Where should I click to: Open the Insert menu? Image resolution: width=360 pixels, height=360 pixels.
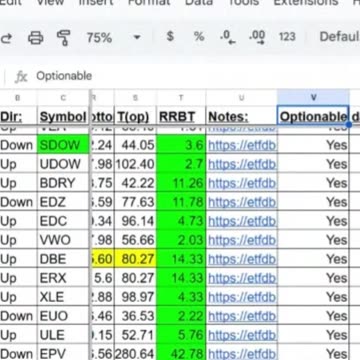pos(96,2)
